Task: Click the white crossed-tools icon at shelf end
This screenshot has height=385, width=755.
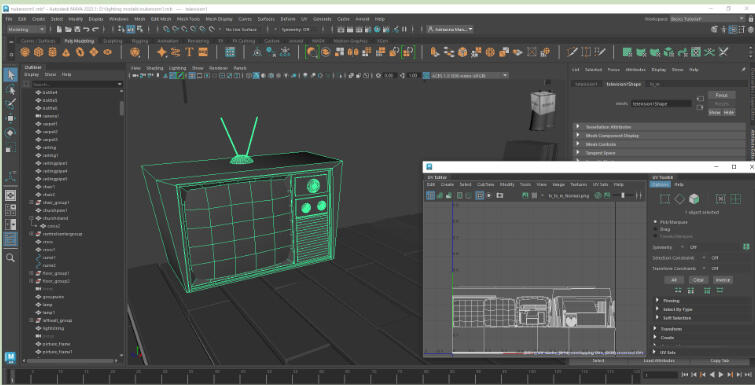Action: point(723,52)
